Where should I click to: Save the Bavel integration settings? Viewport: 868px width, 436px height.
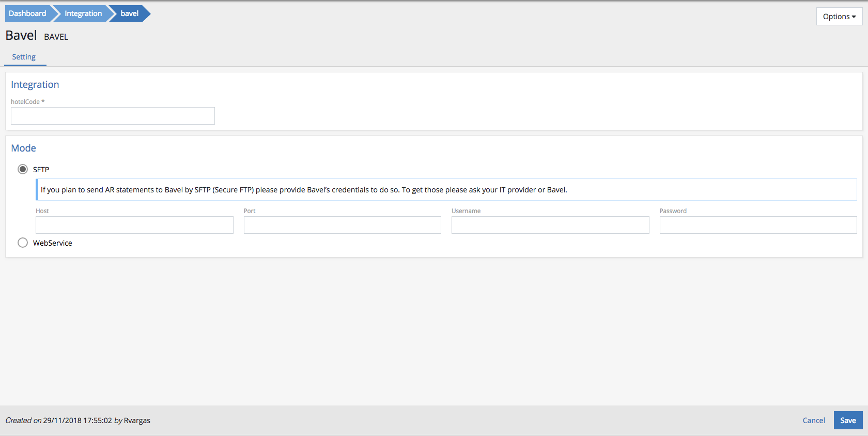tap(848, 420)
